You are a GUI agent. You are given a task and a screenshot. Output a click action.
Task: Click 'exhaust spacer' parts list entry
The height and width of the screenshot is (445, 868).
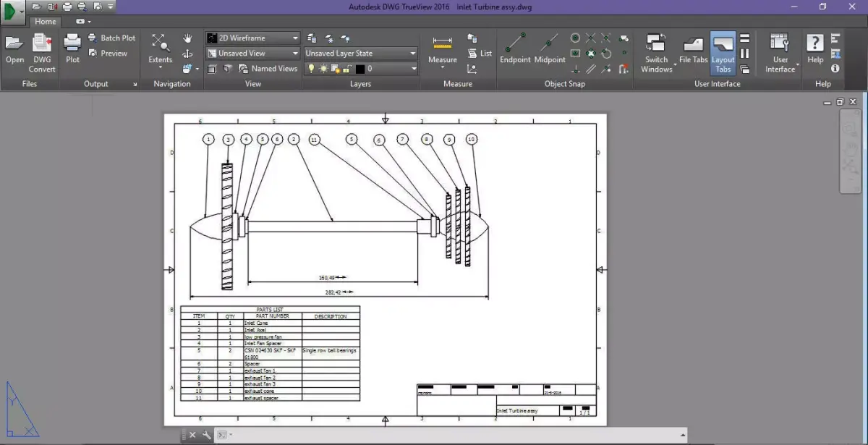(x=261, y=398)
